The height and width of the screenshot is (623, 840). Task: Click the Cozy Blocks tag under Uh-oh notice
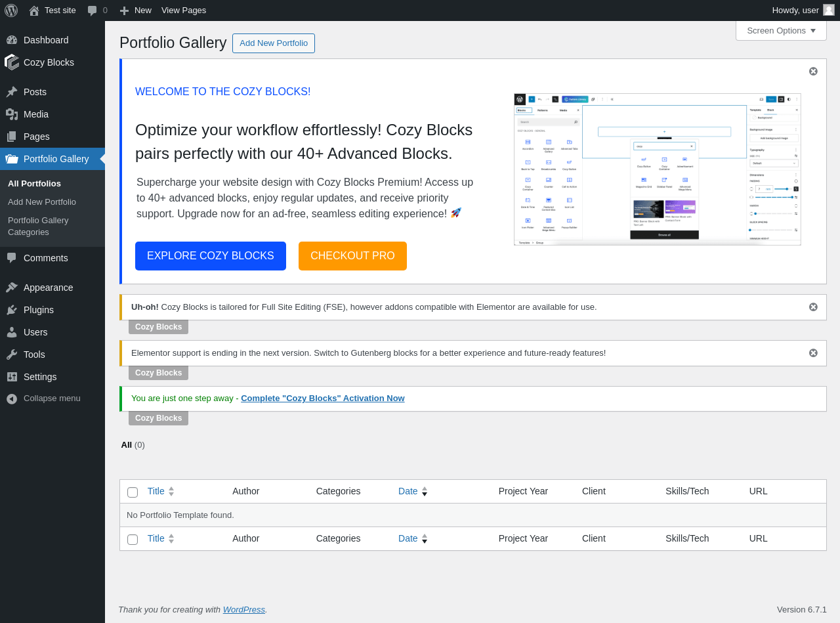click(x=158, y=327)
